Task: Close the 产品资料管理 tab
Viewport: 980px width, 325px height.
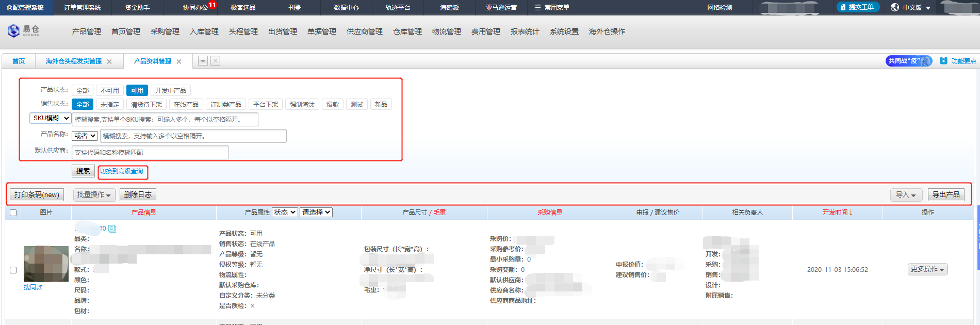Action: (x=179, y=61)
